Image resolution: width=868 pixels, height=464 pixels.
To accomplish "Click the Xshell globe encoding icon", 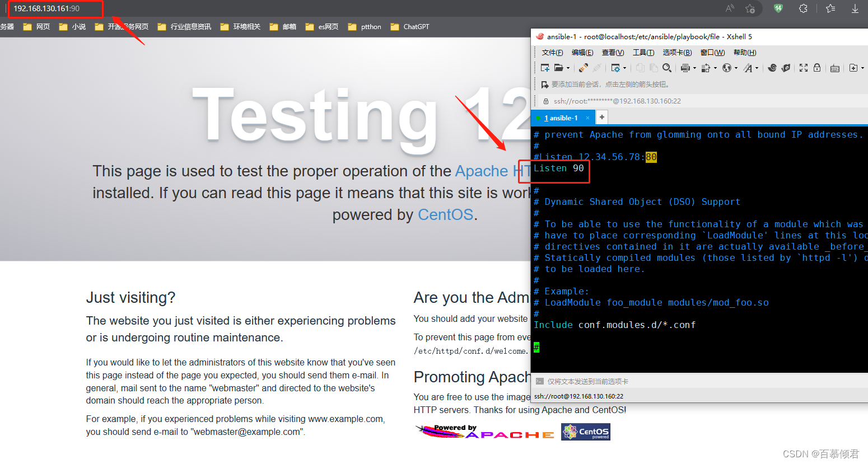I will point(727,68).
